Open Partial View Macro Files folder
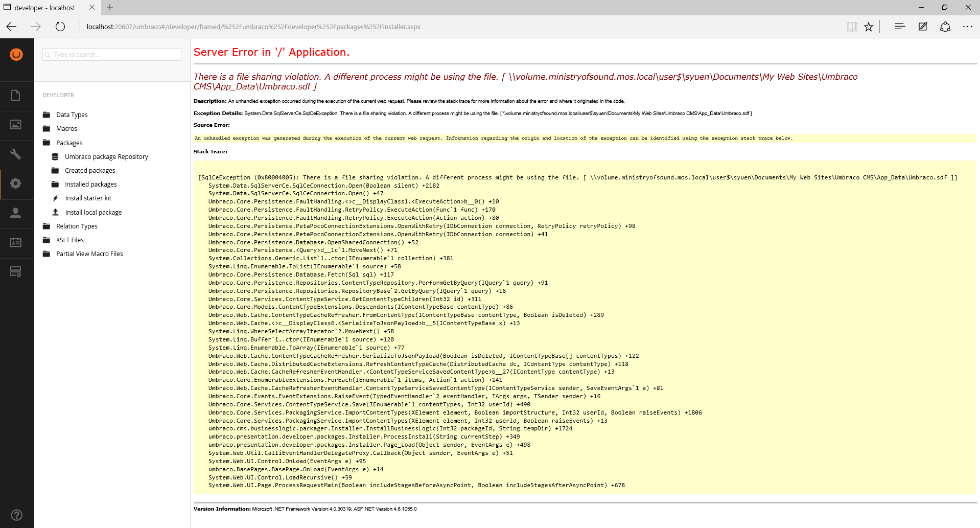 89,254
